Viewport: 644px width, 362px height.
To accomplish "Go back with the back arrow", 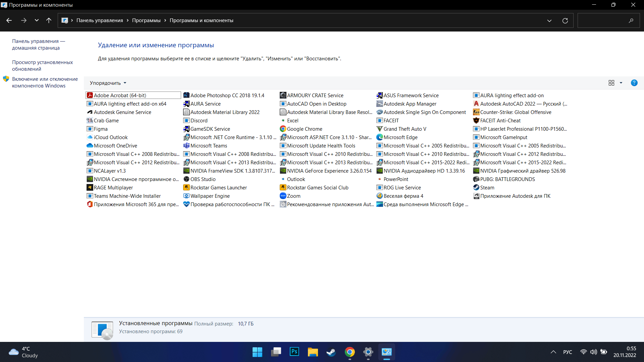I will click(9, 20).
